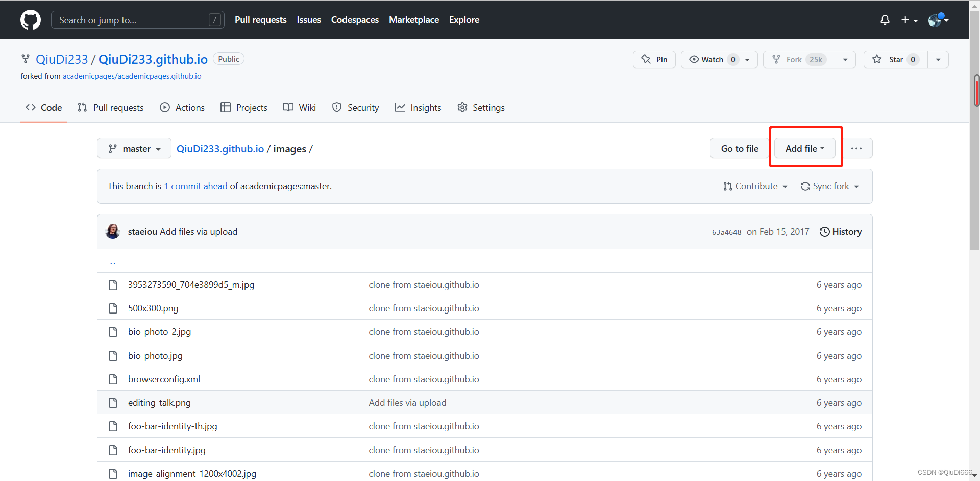Open the academicpages upstream repository link
Screen dimensions: 980x481
coord(132,76)
